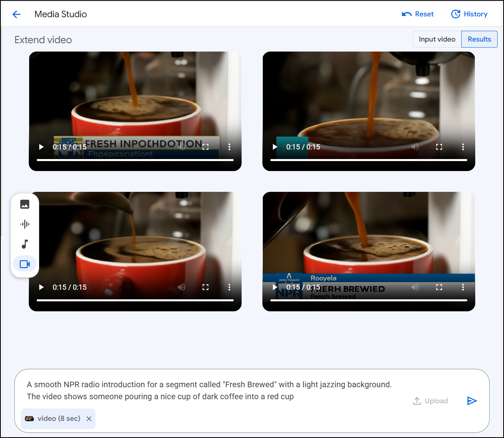Viewport: 504px width, 438px height.
Task: Mute the bottom-left video volume
Action: (x=182, y=287)
